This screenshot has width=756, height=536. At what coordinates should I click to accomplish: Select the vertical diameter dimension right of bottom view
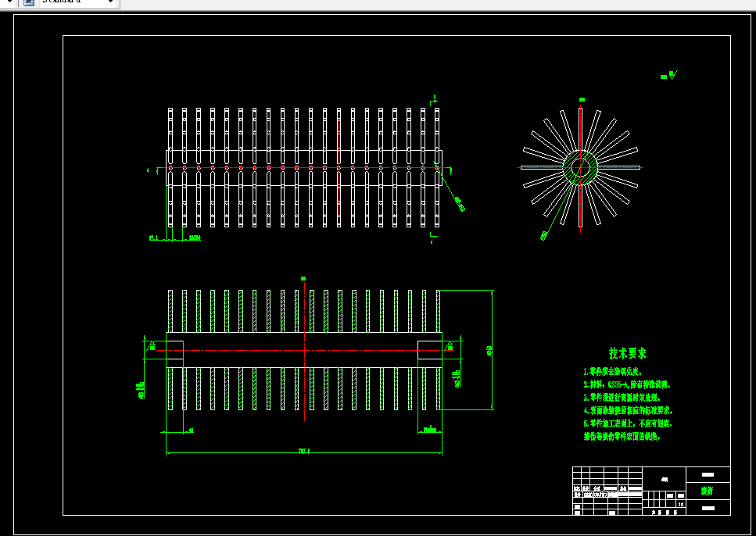(491, 350)
